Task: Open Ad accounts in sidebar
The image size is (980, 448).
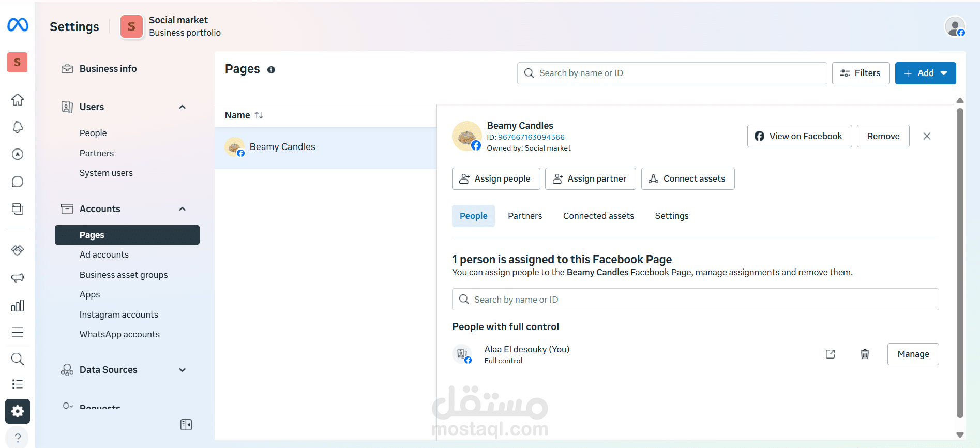Action: point(104,255)
